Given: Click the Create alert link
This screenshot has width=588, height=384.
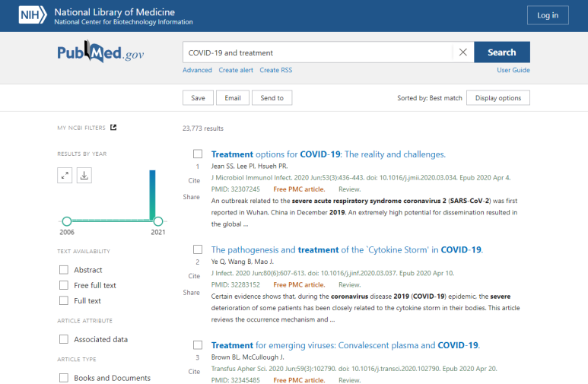Looking at the screenshot, I should pyautogui.click(x=236, y=70).
